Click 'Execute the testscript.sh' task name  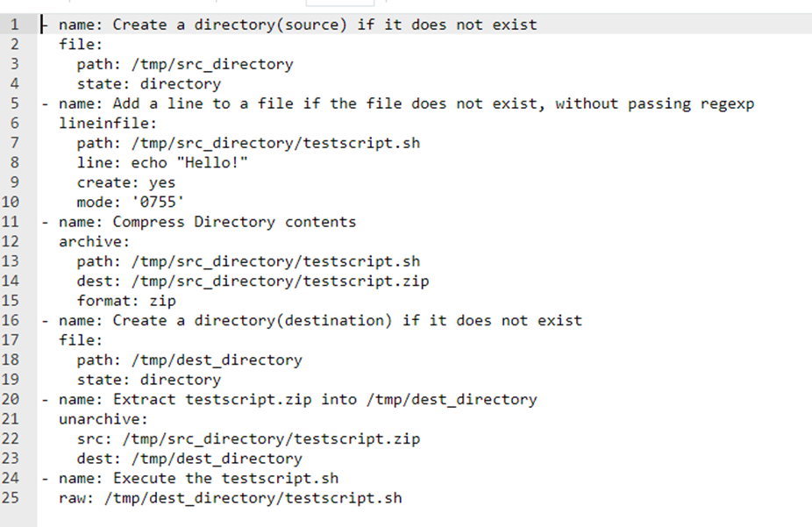pos(225,478)
